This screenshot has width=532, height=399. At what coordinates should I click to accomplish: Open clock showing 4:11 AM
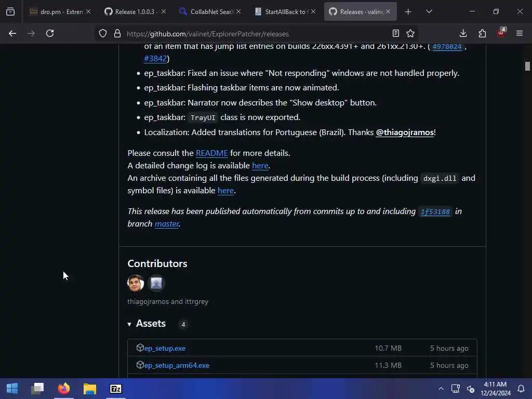(495, 389)
